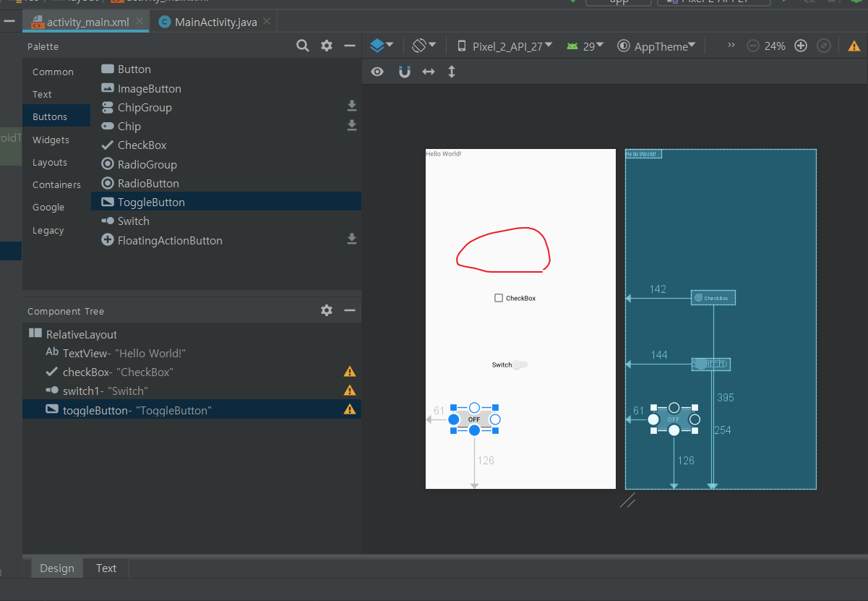The height and width of the screenshot is (601, 868).
Task: Select toggleButton in Component Tree
Action: coord(192,409)
